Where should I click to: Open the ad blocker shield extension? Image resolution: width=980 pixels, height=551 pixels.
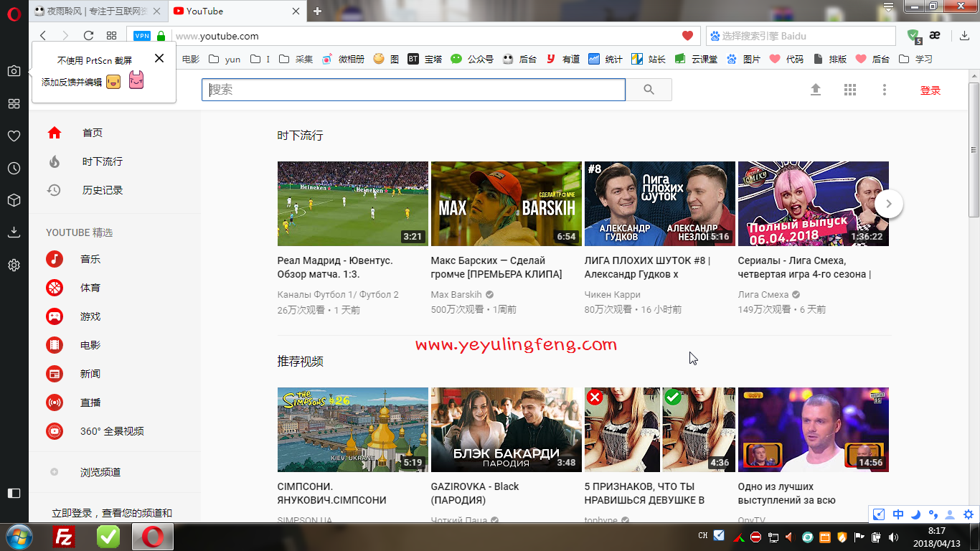coord(913,36)
